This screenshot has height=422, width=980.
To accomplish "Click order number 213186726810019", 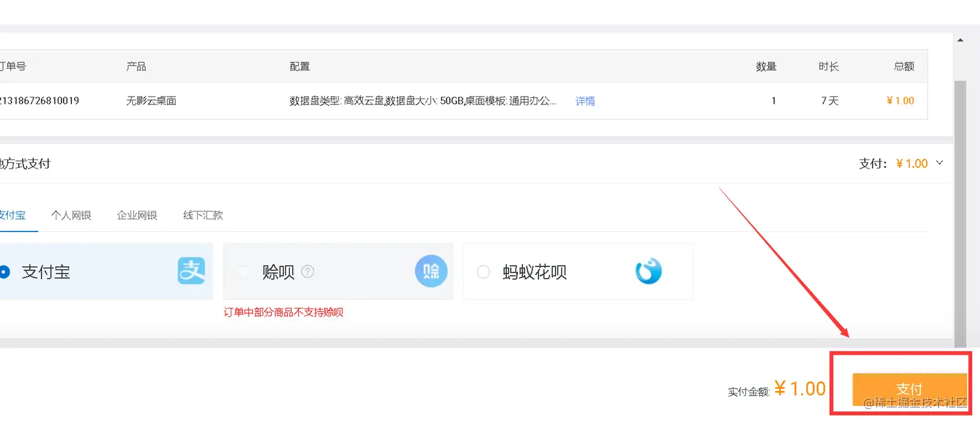I will (40, 101).
